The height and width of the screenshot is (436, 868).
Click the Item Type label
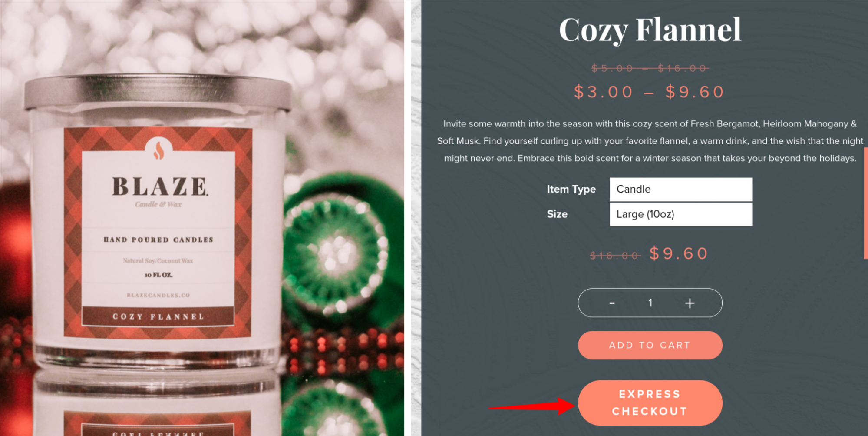coord(571,189)
